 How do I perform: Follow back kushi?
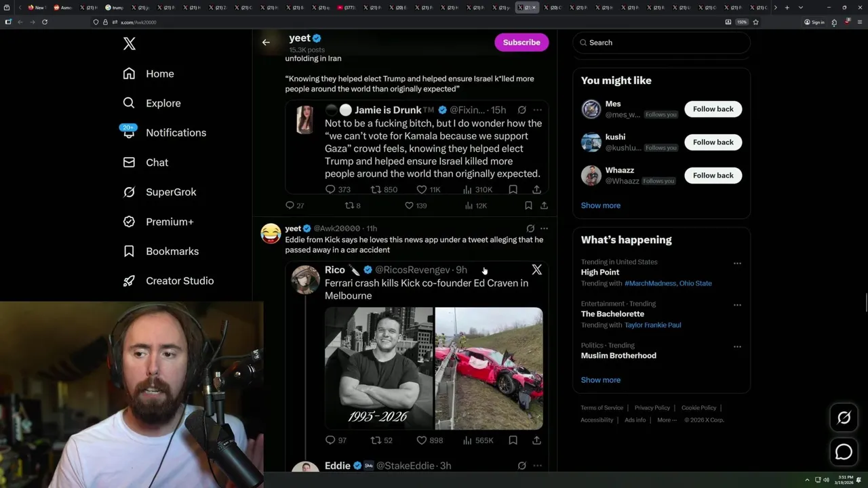[x=713, y=142]
